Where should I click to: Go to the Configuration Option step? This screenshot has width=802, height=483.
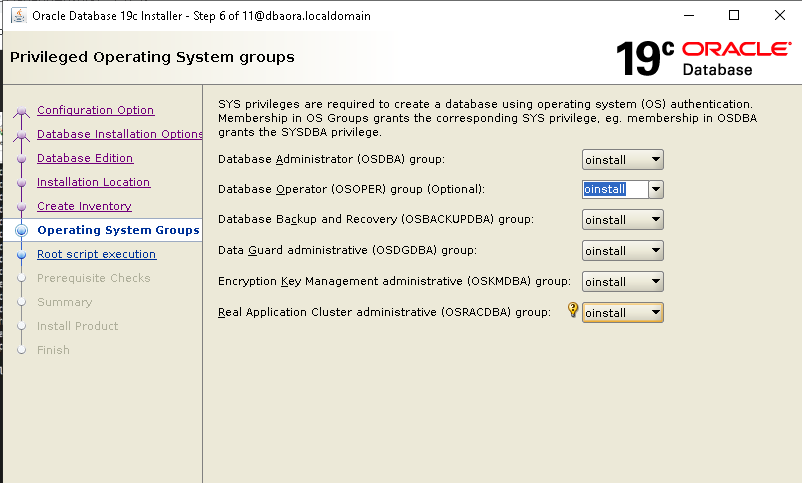coord(95,110)
